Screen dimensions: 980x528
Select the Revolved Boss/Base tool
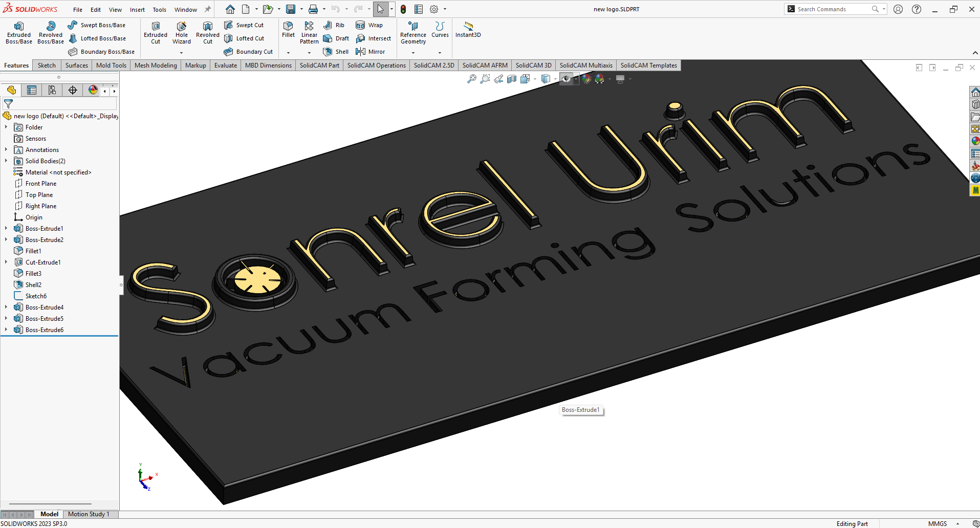click(x=51, y=33)
